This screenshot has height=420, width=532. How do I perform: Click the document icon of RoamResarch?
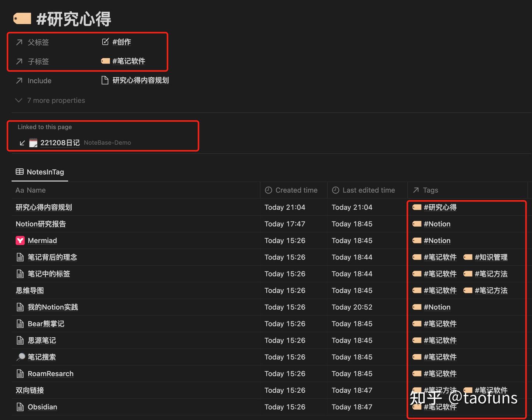coord(20,373)
